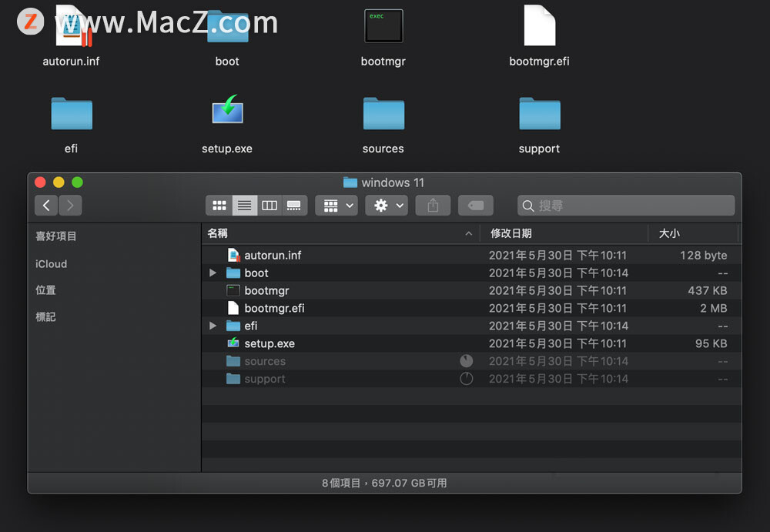Click the support row progress indicator
Image resolution: width=770 pixels, height=532 pixels.
tap(467, 379)
